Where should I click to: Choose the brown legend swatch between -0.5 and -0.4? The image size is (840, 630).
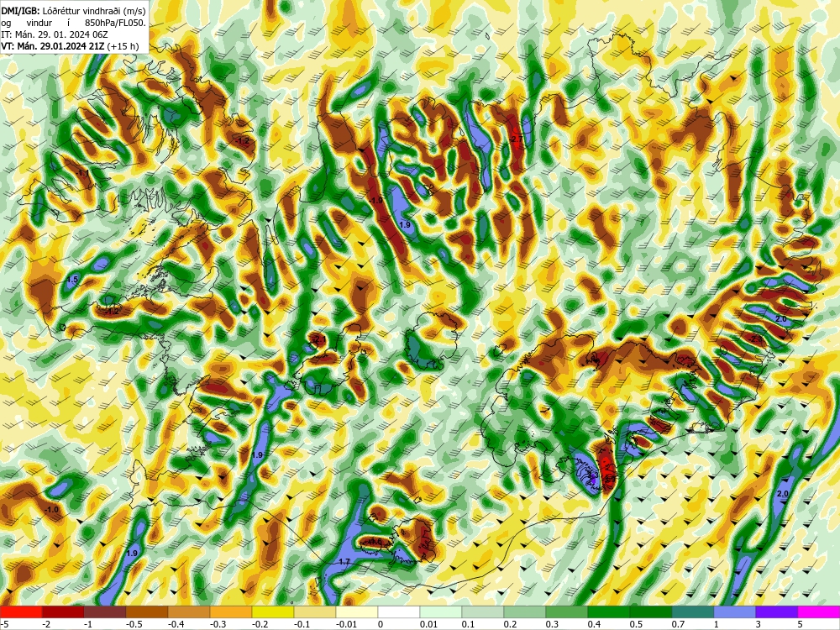147,612
